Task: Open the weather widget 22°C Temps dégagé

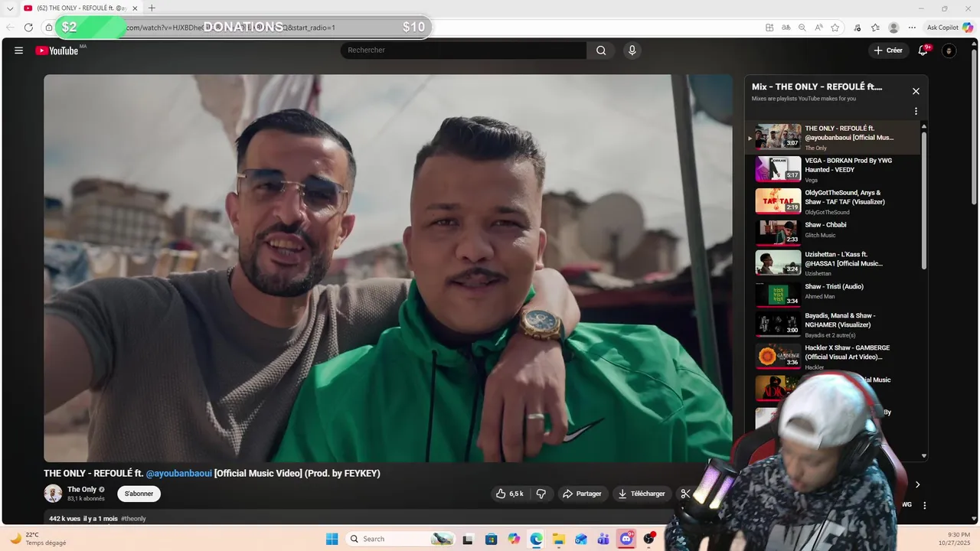Action: click(x=38, y=539)
